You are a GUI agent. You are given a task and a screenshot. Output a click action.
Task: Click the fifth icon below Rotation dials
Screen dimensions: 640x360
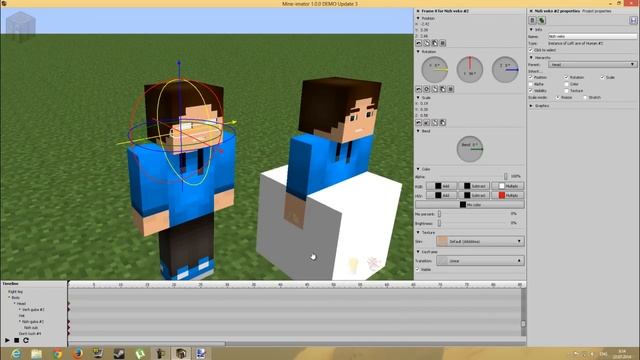point(451,89)
